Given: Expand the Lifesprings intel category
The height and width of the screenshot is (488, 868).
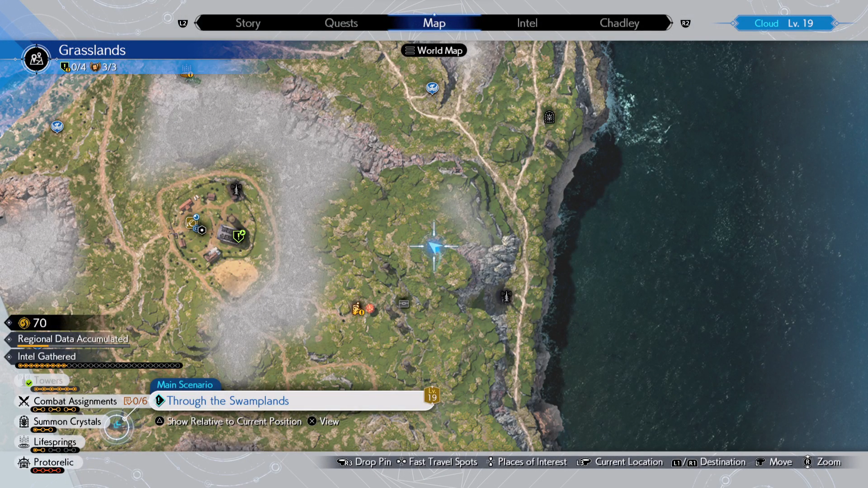Looking at the screenshot, I should coord(55,442).
